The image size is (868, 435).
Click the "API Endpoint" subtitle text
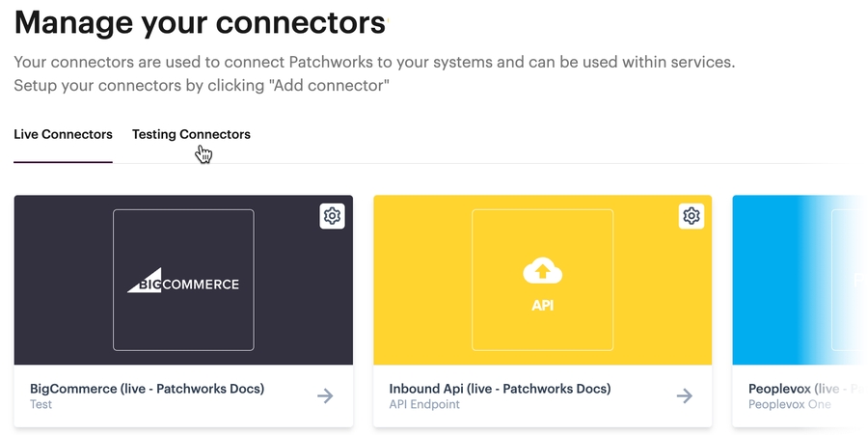(x=424, y=405)
